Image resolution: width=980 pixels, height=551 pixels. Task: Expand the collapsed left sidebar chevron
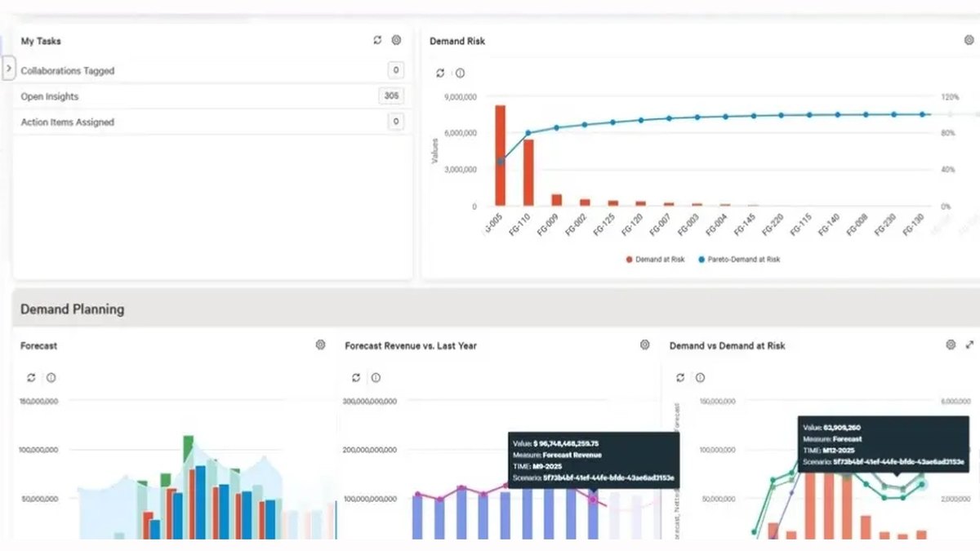point(8,69)
